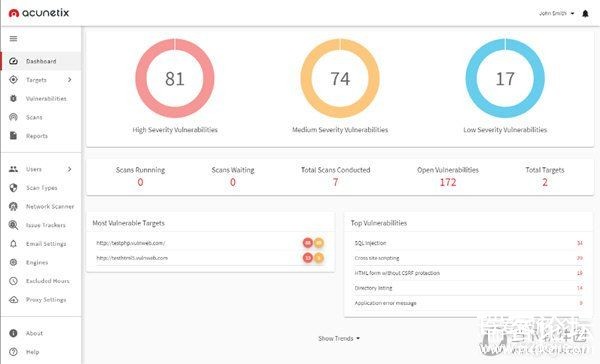Viewport: 600px width, 364px height.
Task: Expand the Targets submenu chevron
Action: 70,80
